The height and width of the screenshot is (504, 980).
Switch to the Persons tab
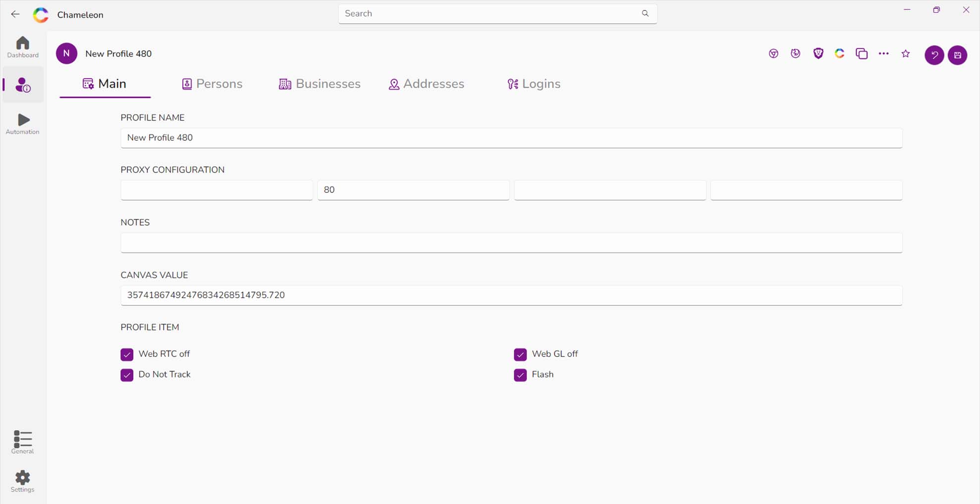212,84
